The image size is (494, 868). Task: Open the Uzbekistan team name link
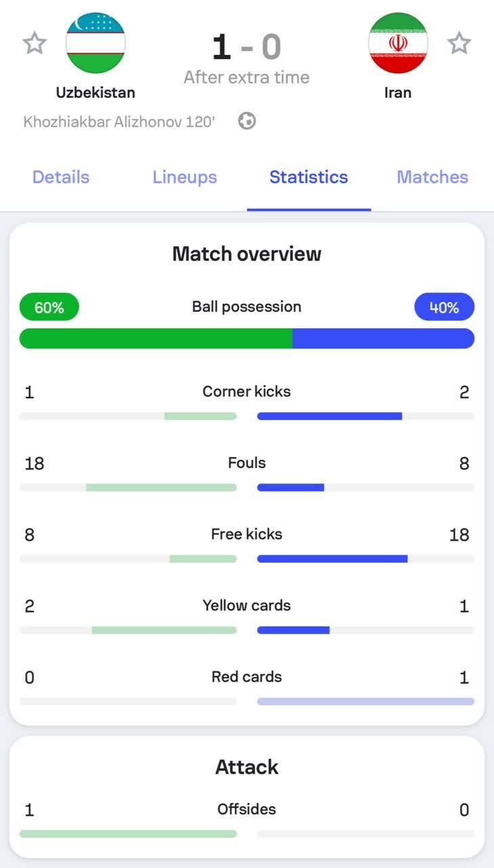click(x=96, y=92)
